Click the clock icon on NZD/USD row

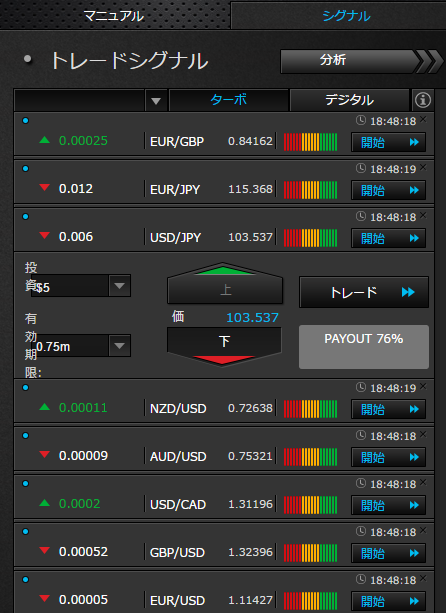[x=361, y=387]
